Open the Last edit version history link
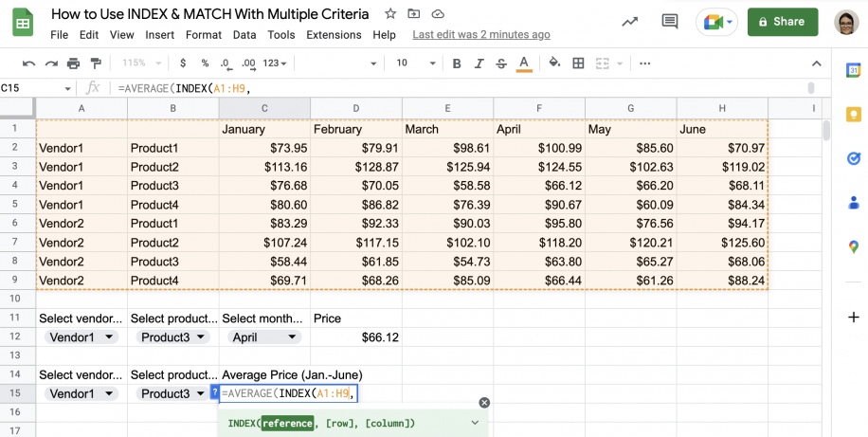This screenshot has width=868, height=437. point(481,35)
